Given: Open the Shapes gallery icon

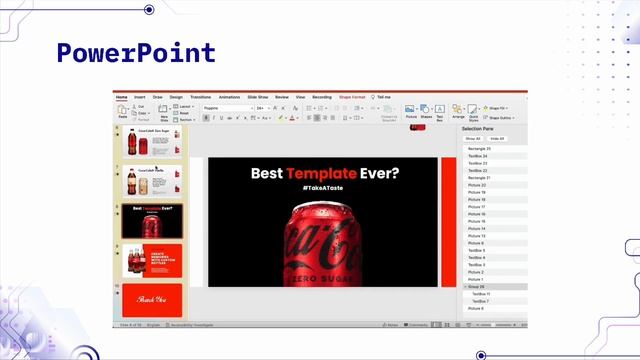Looking at the screenshot, I should click(425, 109).
